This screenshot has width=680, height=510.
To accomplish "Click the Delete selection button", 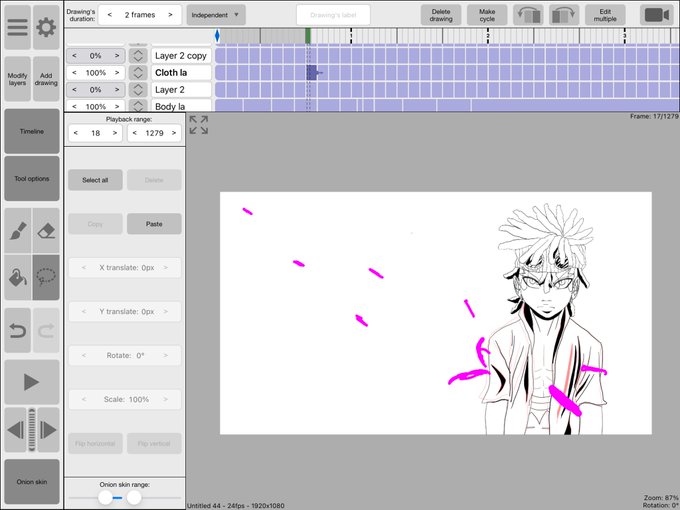I will coord(154,180).
